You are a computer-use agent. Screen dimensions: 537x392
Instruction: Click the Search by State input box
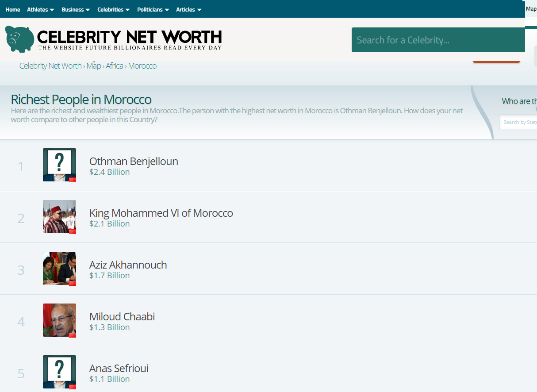518,122
